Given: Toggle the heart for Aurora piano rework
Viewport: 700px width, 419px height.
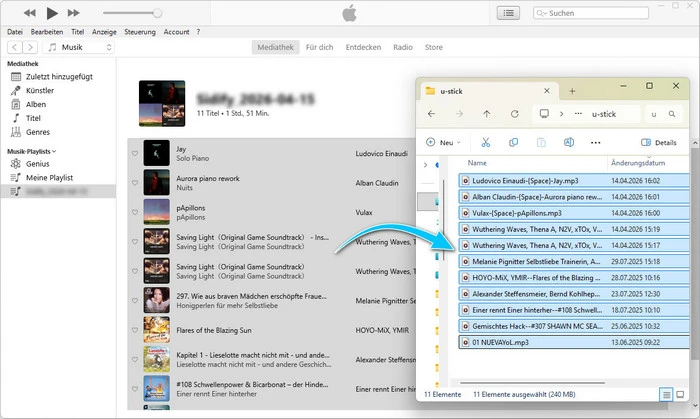Looking at the screenshot, I should 135,183.
